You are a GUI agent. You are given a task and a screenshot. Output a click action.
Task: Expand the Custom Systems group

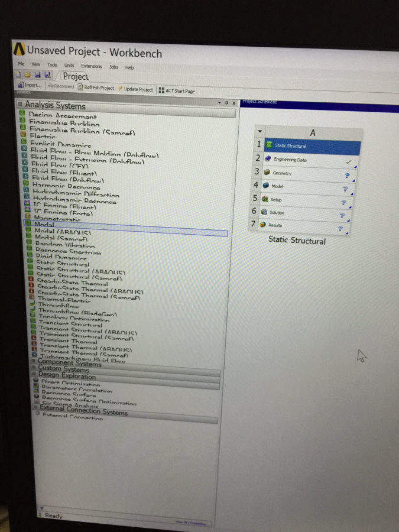pyautogui.click(x=34, y=366)
